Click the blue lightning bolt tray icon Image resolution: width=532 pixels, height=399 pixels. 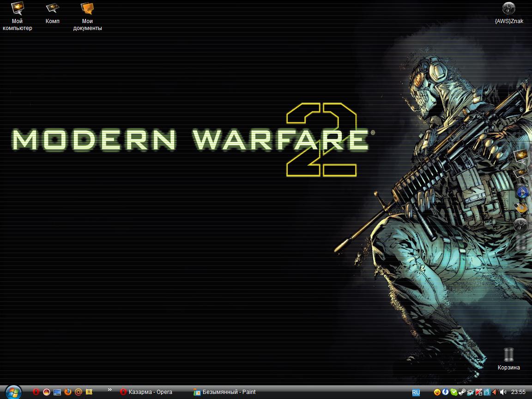[446, 392]
